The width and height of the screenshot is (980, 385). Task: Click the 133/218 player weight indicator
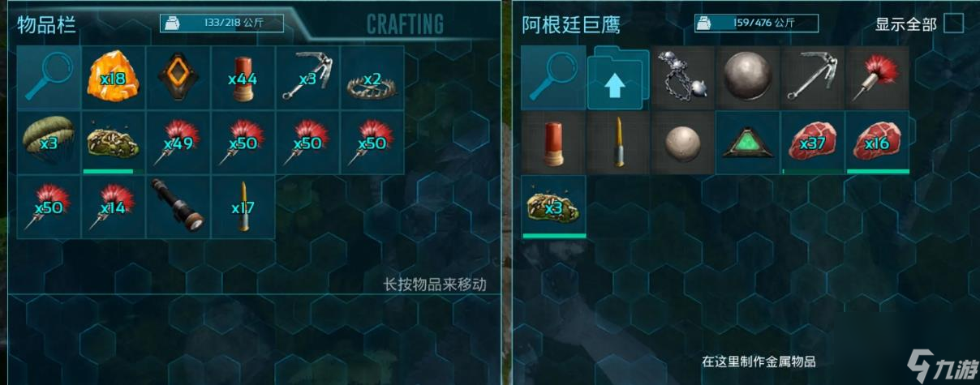(x=221, y=24)
